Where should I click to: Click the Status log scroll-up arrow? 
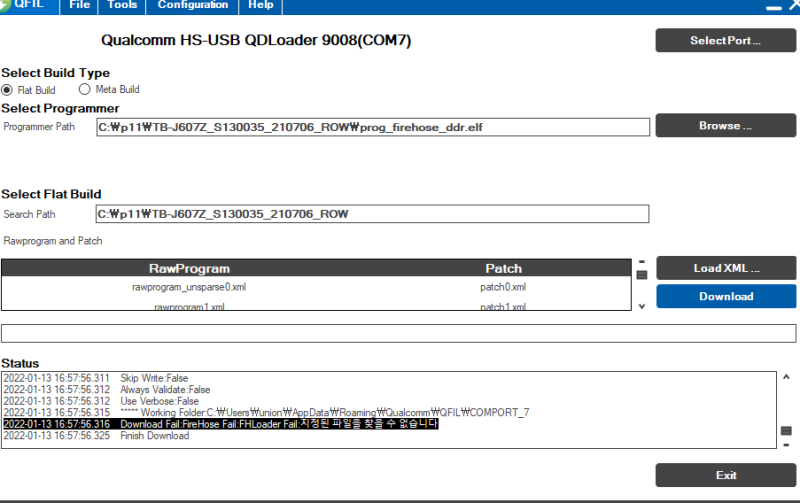click(786, 377)
